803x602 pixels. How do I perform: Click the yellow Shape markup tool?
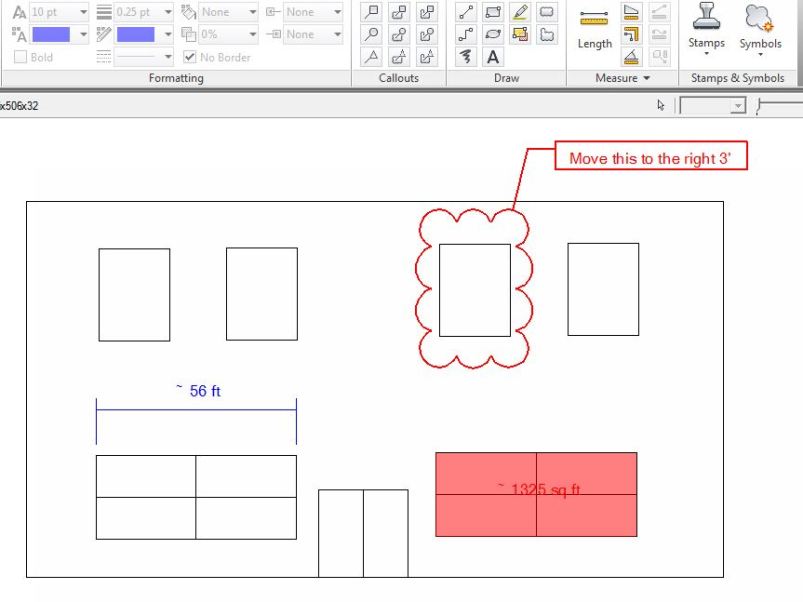pos(520,34)
